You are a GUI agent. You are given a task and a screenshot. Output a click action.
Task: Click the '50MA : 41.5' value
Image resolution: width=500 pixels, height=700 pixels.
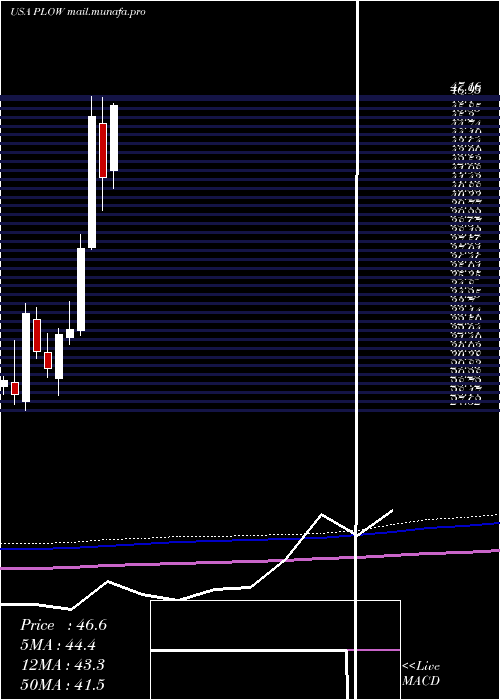click(62, 684)
